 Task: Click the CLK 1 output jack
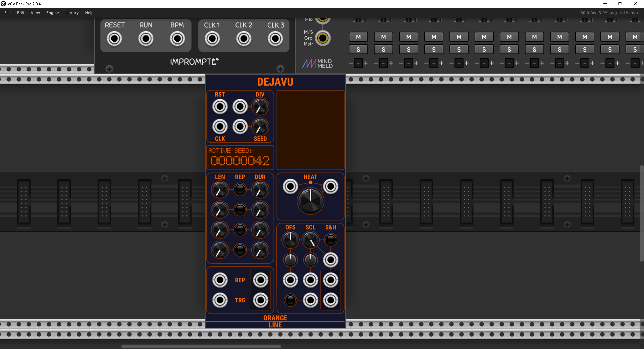click(212, 39)
